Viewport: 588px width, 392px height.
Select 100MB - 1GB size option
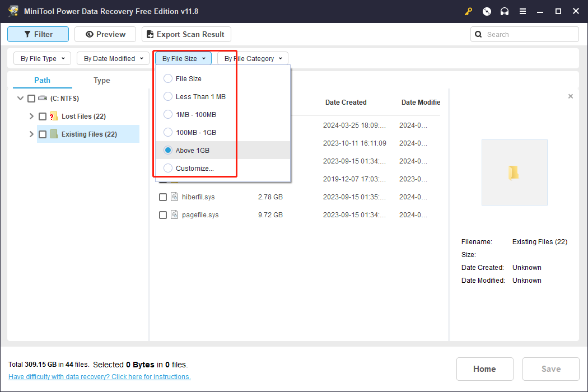point(168,132)
